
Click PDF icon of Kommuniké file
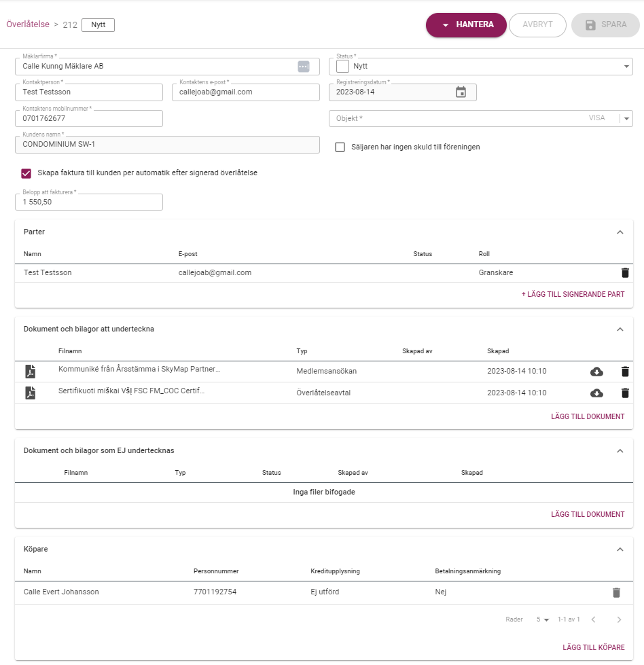(30, 372)
